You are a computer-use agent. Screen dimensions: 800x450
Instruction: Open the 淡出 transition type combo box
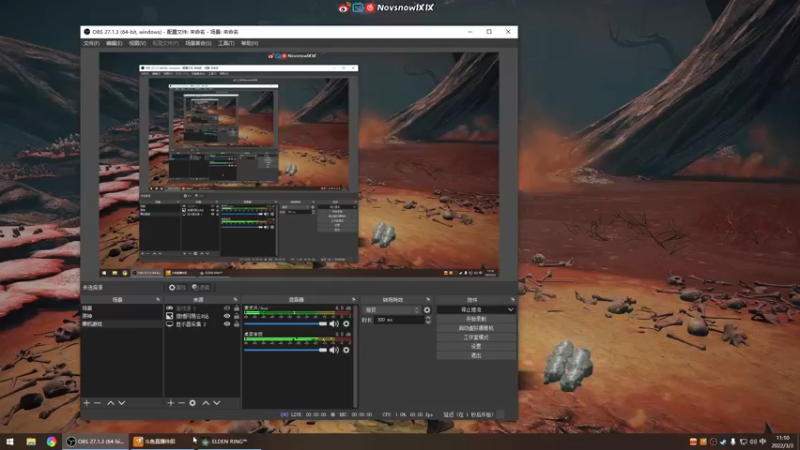(x=391, y=310)
